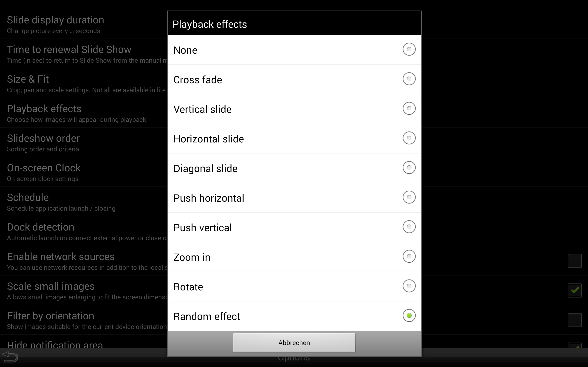
Task: Open the Slideshow order setting
Action: coord(84,142)
